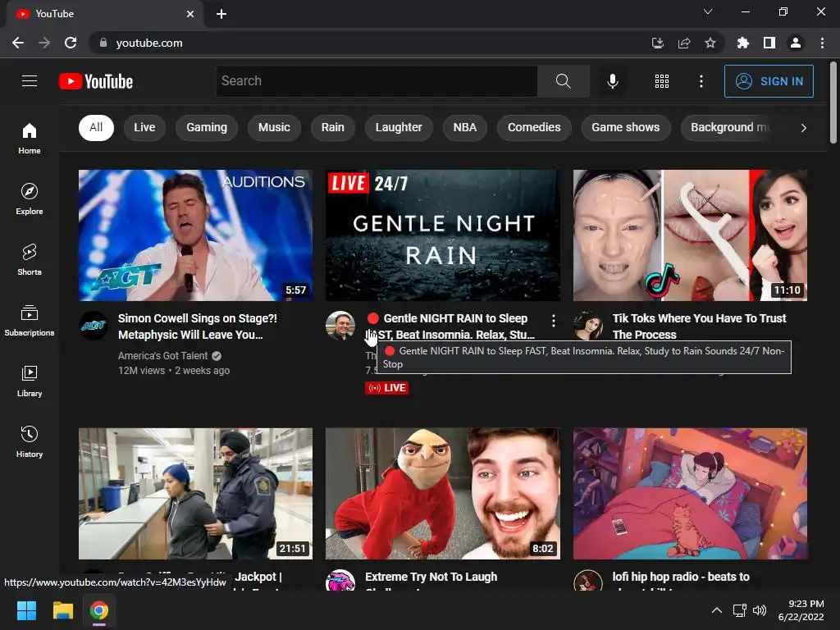Viewport: 840px width, 630px height.
Task: Open Simon Cowell Sings on Stage title
Action: point(198,326)
